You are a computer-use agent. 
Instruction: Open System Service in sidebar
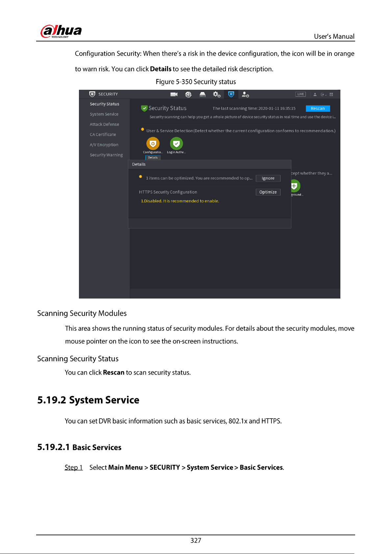104,114
